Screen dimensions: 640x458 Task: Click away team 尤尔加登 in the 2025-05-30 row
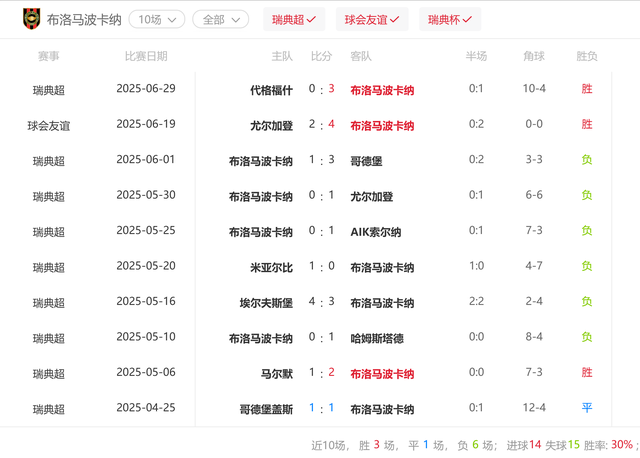pyautogui.click(x=371, y=196)
